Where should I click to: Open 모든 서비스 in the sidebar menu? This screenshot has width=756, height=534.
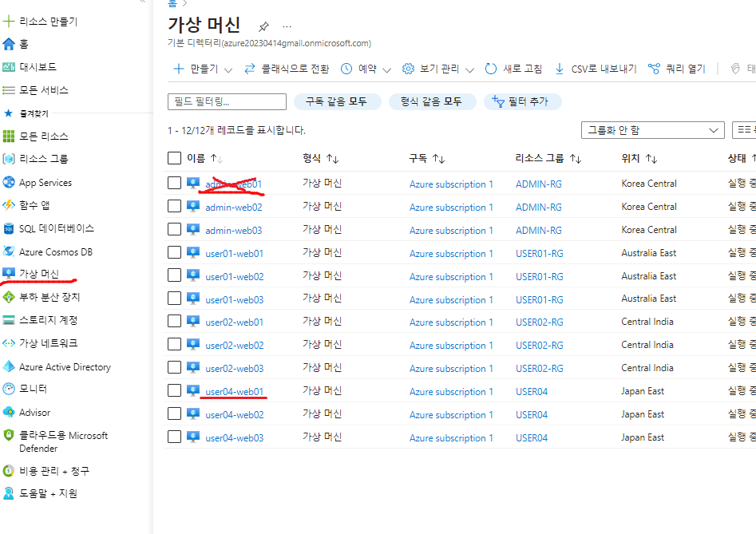pyautogui.click(x=44, y=90)
